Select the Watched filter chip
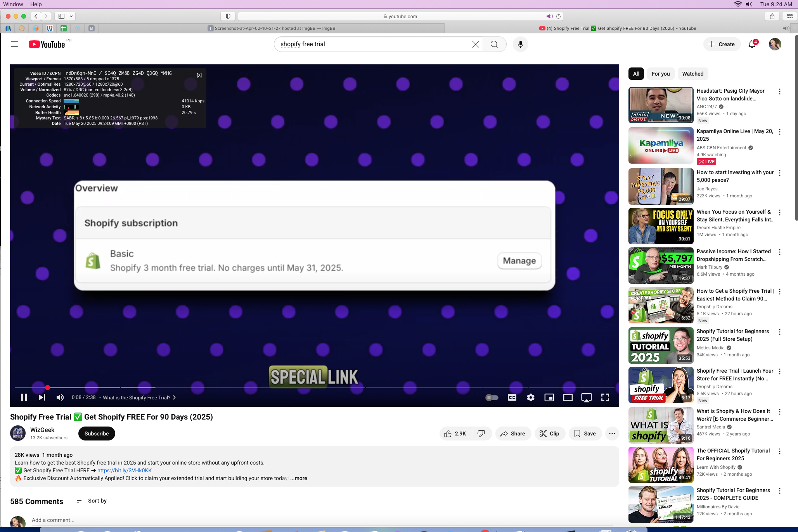This screenshot has width=798, height=532. tap(693, 74)
